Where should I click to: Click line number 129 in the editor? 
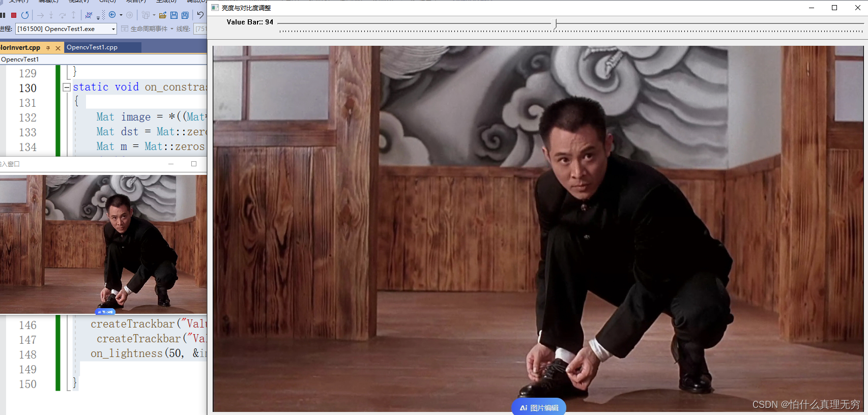pos(28,73)
